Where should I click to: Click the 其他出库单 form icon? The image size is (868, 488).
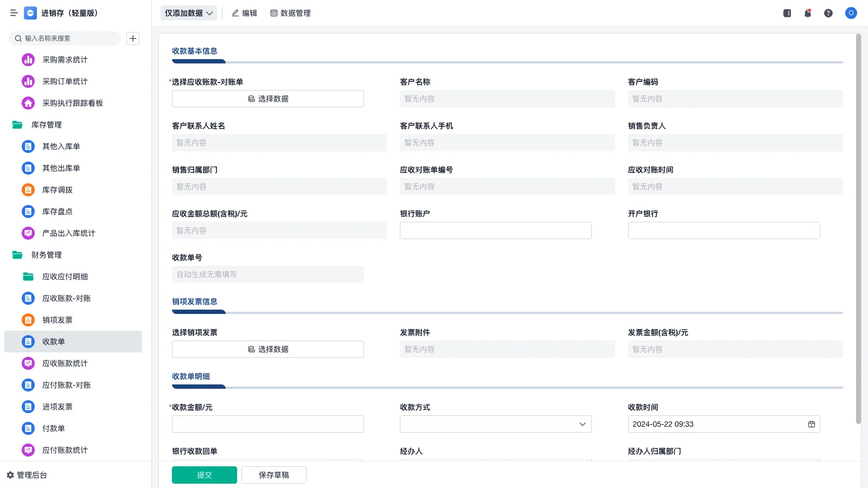pyautogui.click(x=28, y=168)
